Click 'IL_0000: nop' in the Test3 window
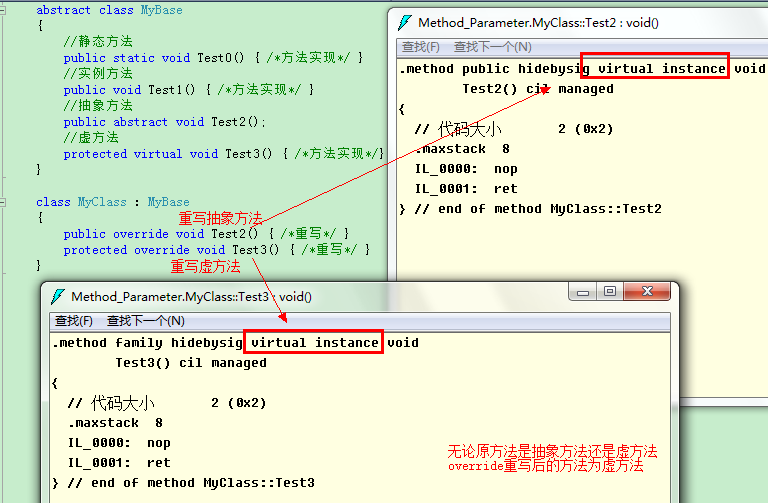The height and width of the screenshot is (503, 768). (119, 443)
